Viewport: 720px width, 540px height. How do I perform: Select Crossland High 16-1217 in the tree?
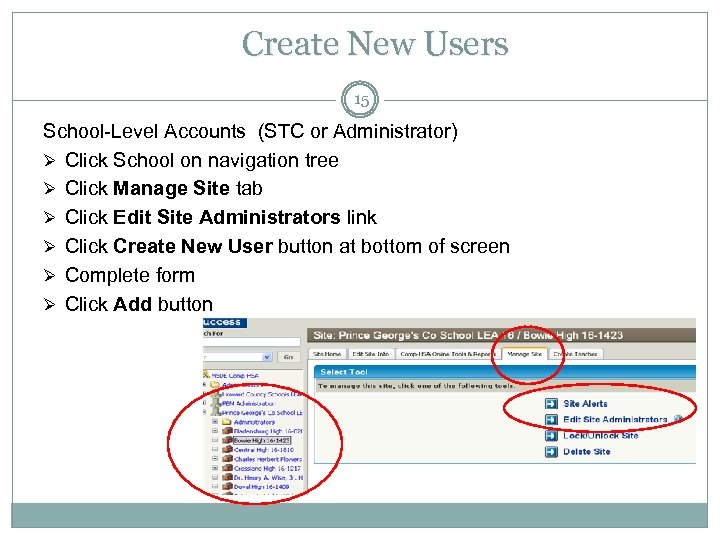267,468
